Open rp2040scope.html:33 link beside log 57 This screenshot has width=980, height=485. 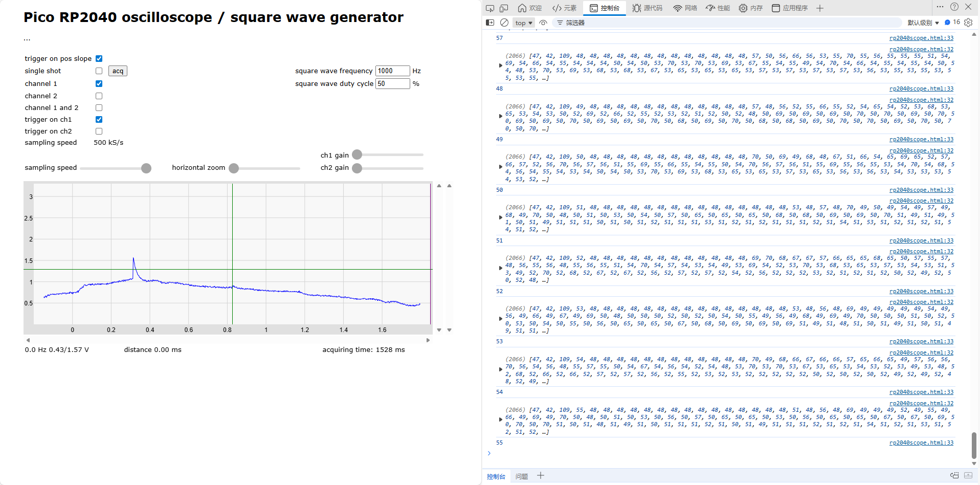[x=921, y=38]
